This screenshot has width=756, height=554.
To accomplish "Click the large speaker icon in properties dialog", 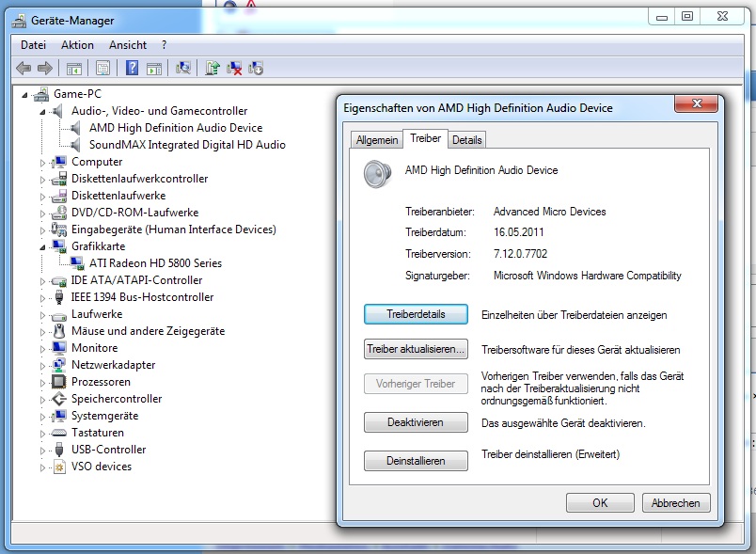I will [x=377, y=175].
